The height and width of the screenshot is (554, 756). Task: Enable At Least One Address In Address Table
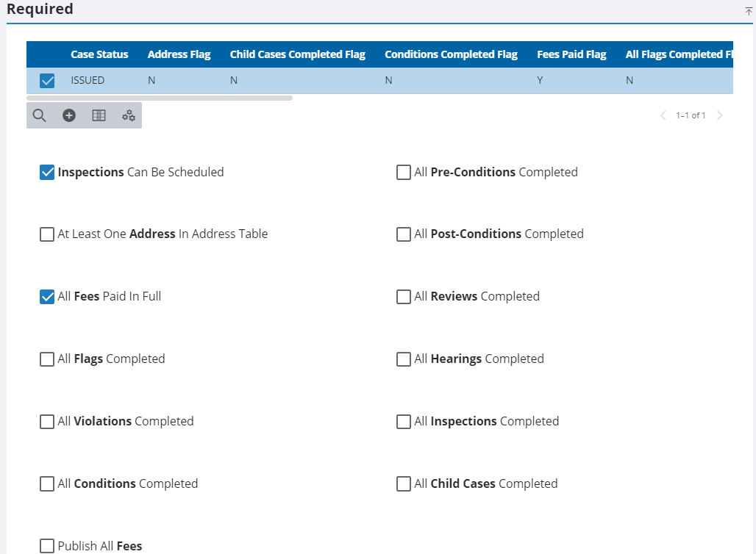point(47,235)
